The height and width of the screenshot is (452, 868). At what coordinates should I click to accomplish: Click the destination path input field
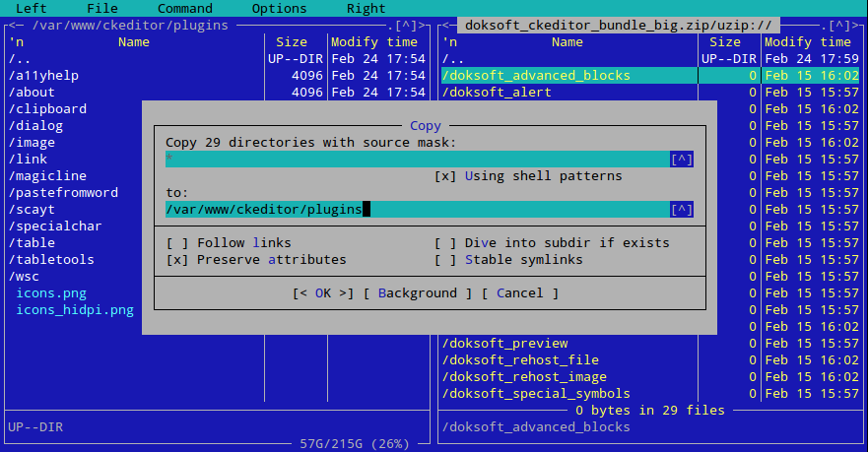click(414, 210)
